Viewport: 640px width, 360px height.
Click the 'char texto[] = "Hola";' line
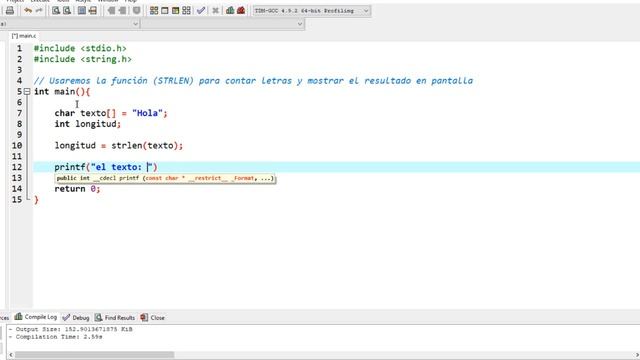tap(111, 113)
